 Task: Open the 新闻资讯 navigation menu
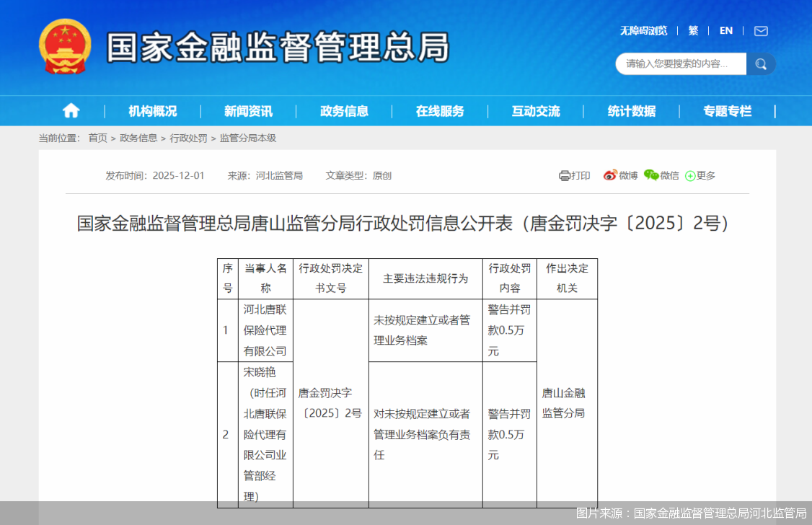point(246,110)
